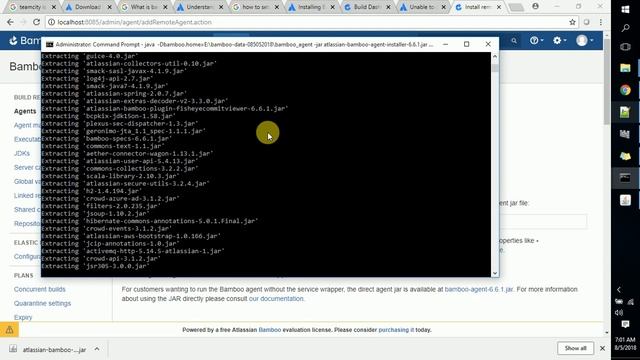Click the Command Prompt scrollbar thumb

(495, 68)
